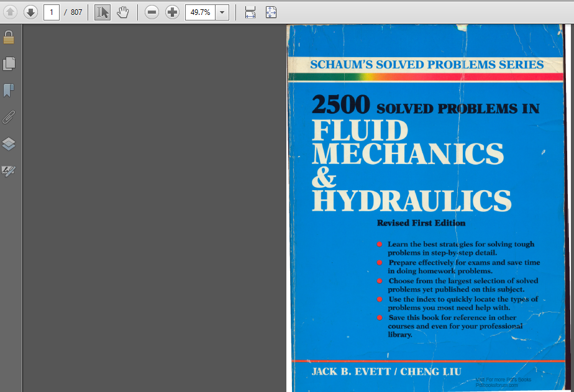Zoom in with the plus button
The image size is (574, 392).
(x=172, y=12)
